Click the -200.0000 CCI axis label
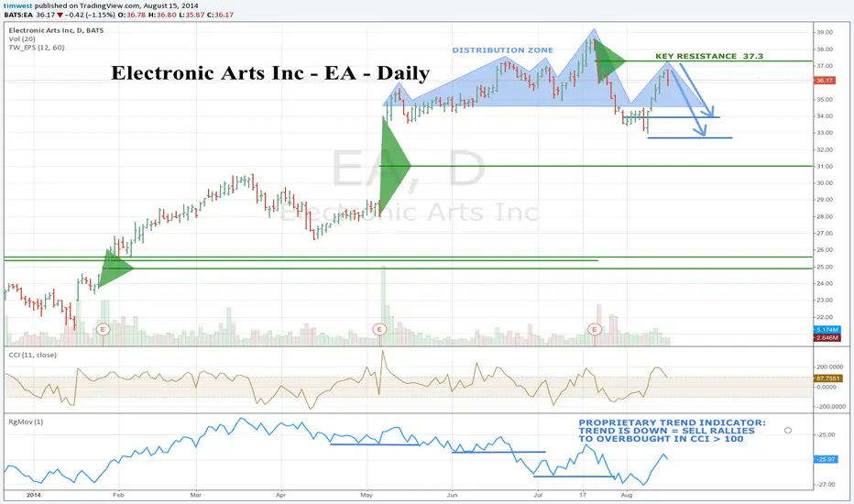The width and height of the screenshot is (854, 504). [830, 407]
